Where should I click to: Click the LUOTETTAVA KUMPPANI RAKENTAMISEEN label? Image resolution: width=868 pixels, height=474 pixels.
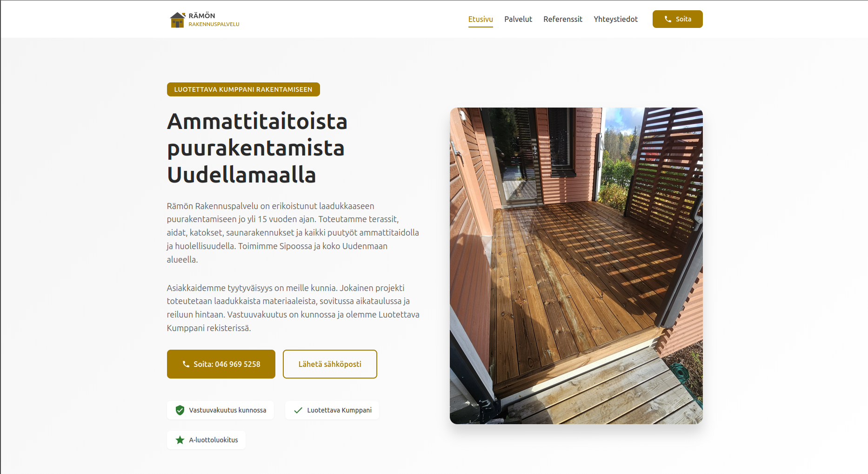[243, 89]
